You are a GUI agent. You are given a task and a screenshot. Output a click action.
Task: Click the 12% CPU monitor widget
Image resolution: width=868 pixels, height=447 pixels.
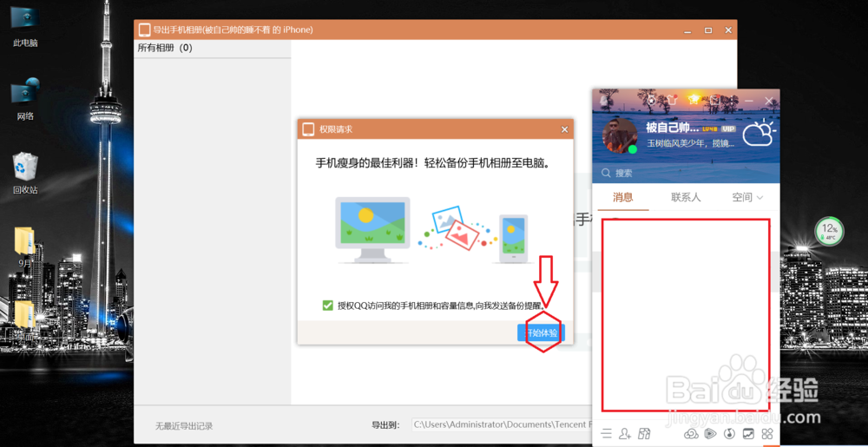coord(829,232)
